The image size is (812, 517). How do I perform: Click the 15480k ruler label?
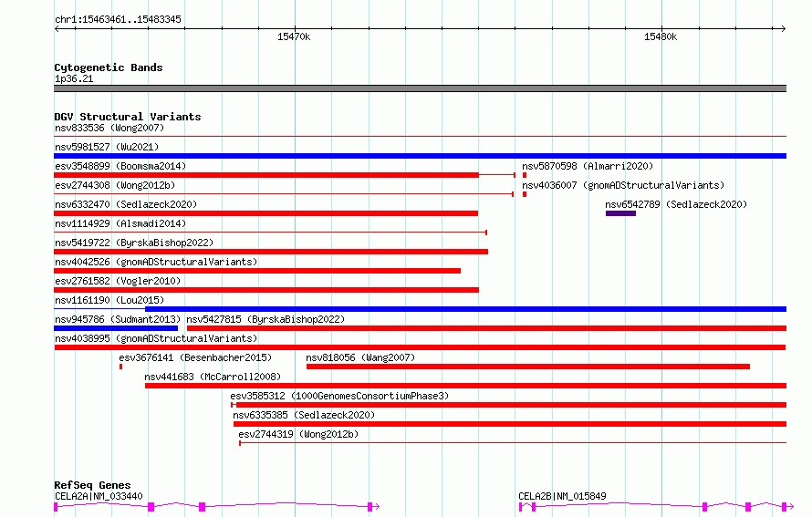[661, 36]
